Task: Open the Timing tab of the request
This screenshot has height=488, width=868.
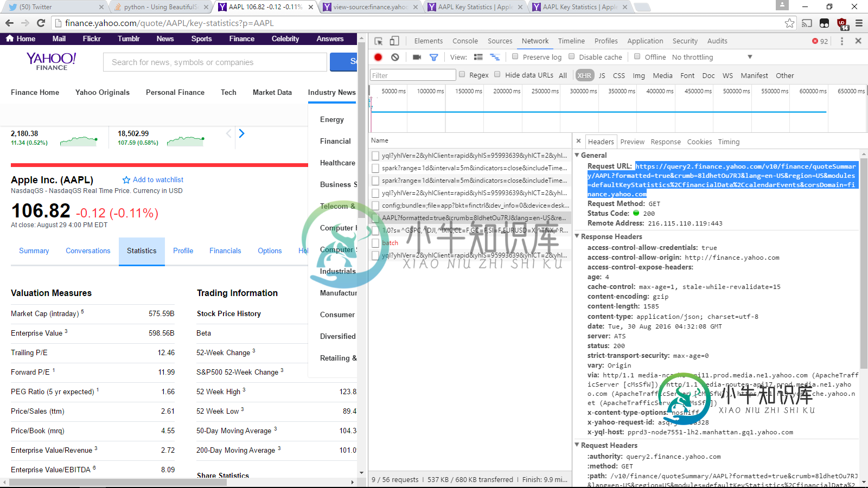Action: click(729, 142)
